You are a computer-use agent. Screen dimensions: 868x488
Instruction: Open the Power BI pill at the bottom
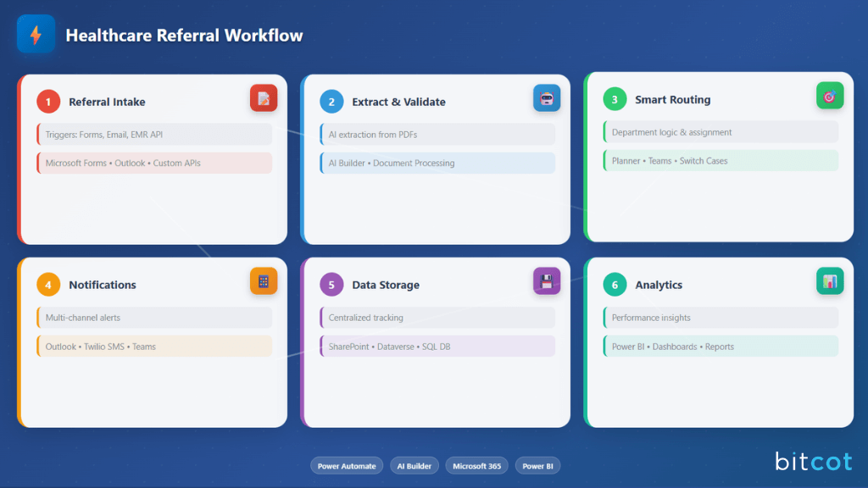coord(537,465)
